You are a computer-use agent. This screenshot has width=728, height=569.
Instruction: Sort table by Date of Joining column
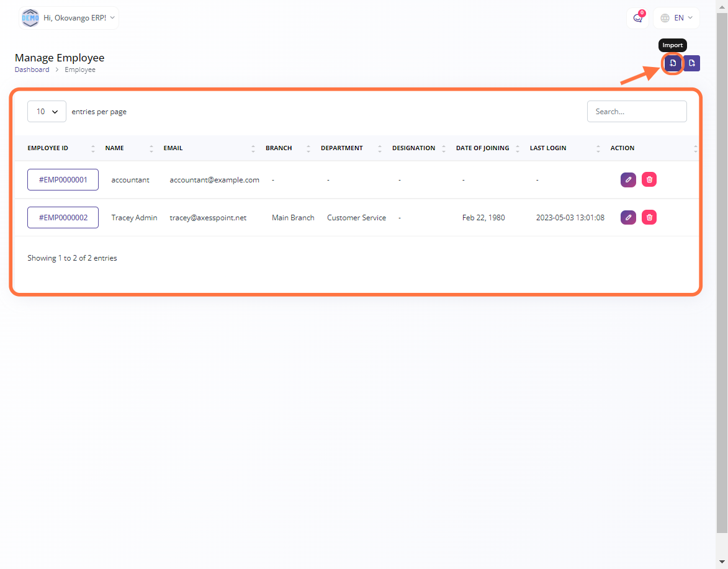[x=482, y=148]
